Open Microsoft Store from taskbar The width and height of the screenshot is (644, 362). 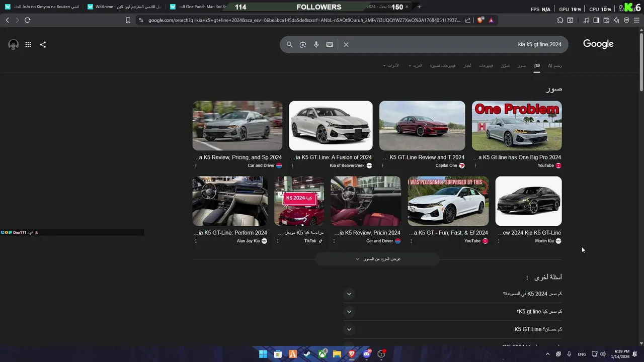[x=277, y=354]
